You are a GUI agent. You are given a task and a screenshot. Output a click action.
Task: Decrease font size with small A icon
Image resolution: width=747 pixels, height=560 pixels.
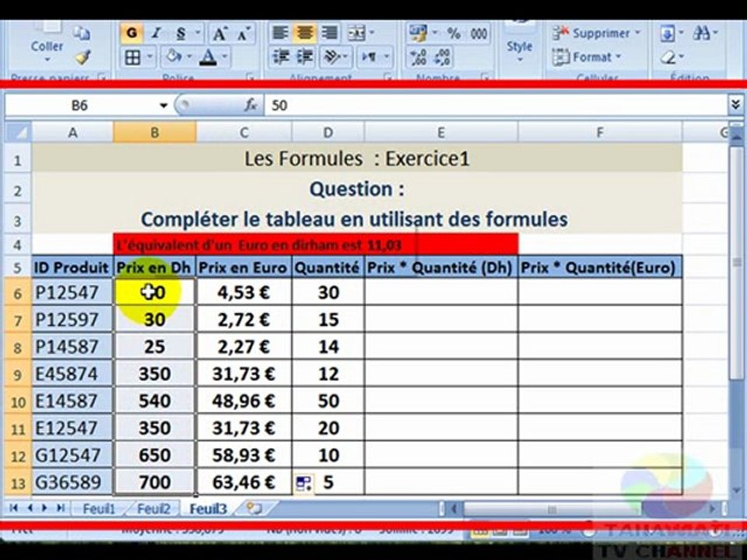tap(244, 33)
